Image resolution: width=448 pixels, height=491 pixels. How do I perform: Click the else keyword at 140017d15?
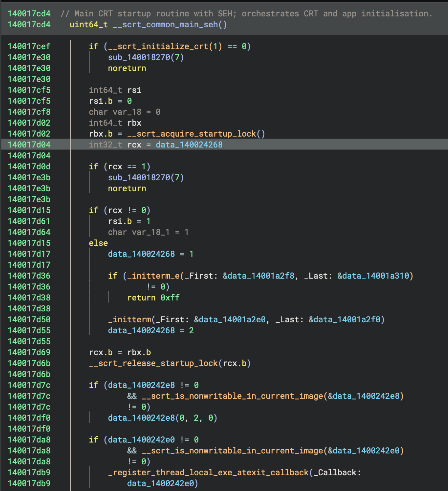(98, 243)
